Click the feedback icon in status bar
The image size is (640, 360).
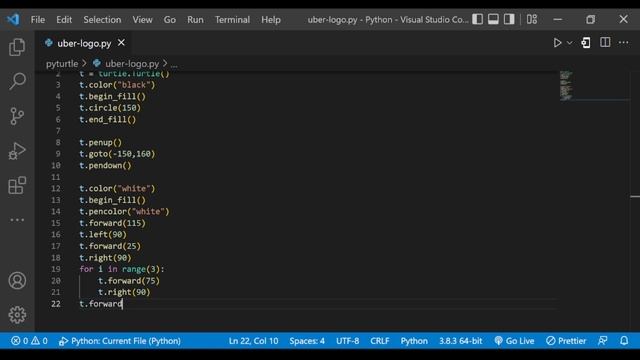tap(602, 341)
